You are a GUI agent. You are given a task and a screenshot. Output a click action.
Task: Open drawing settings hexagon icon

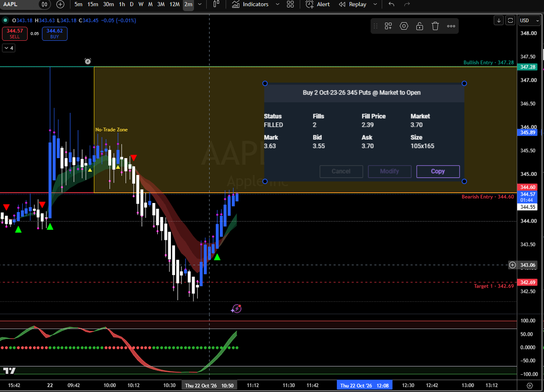click(404, 26)
